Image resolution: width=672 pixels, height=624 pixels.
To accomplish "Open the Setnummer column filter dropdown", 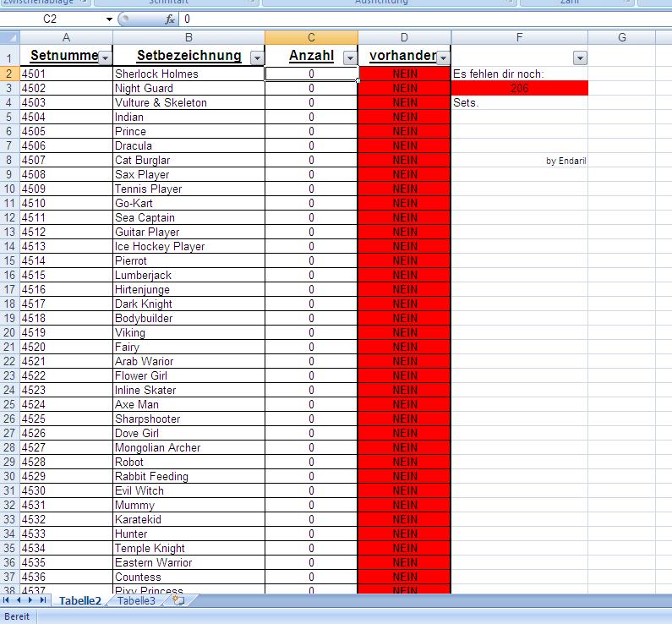I will point(105,57).
